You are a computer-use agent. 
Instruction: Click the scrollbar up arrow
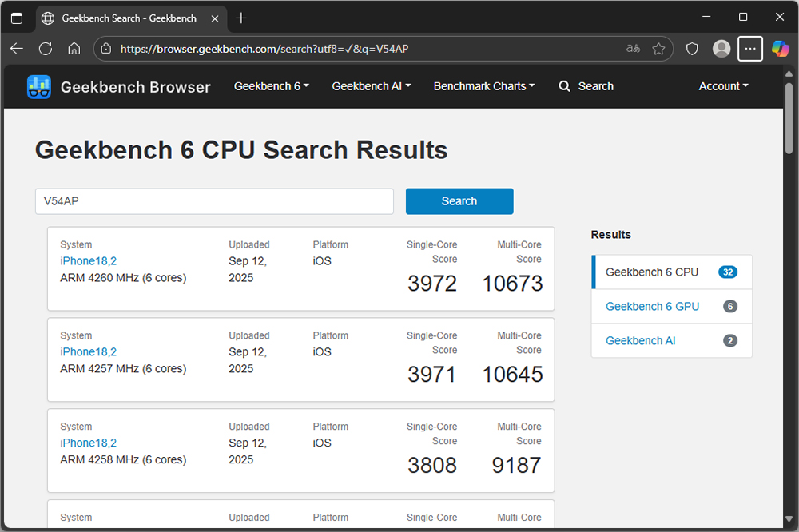(789, 73)
